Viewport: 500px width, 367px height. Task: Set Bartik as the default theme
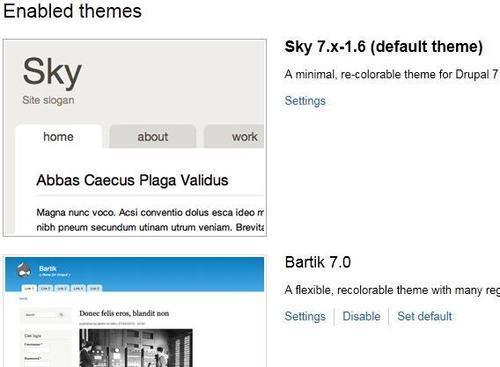pos(425,316)
